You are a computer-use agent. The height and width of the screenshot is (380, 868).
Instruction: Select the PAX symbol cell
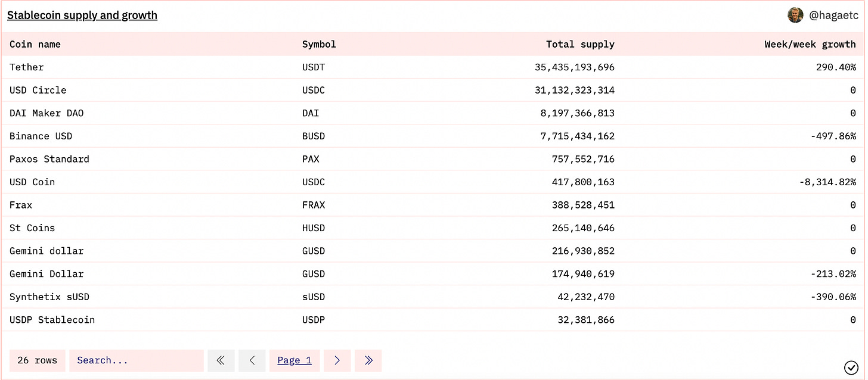coord(311,159)
